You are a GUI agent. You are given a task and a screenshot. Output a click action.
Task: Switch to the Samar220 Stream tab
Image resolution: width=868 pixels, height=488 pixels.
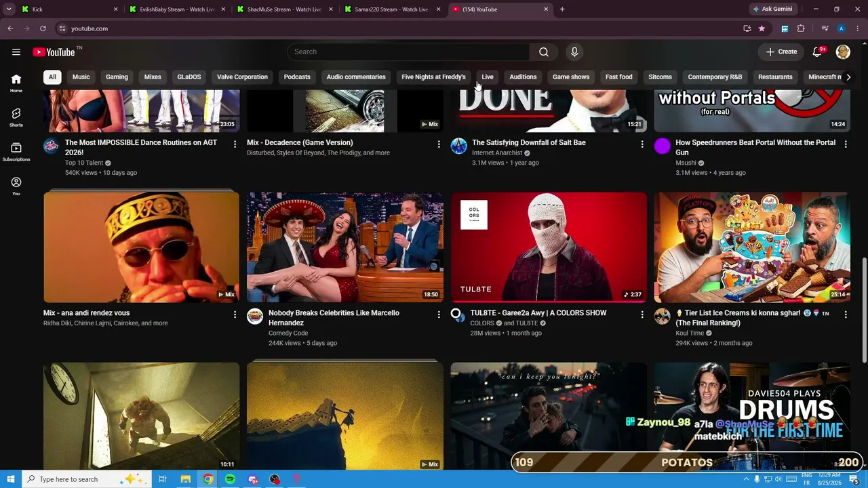[392, 9]
